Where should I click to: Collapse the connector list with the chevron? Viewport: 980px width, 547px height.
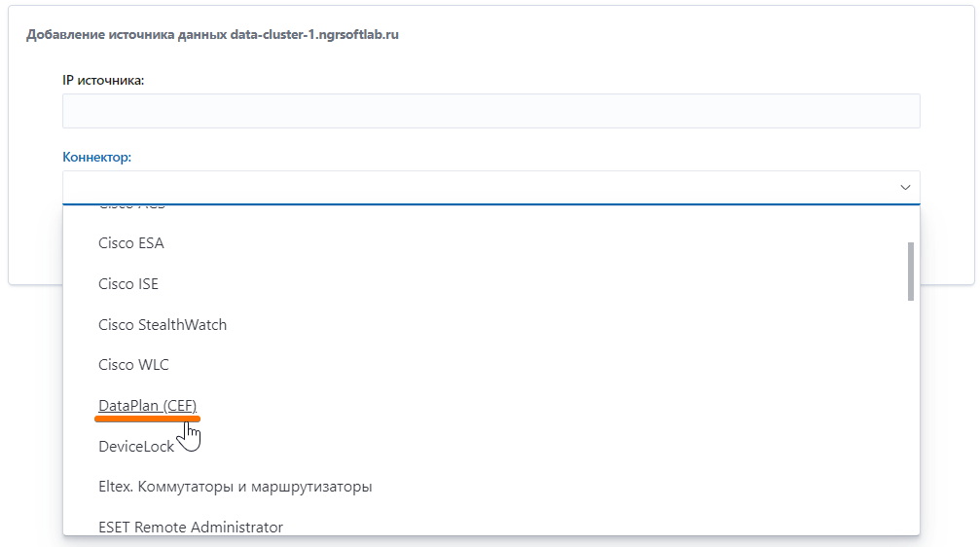coord(904,188)
